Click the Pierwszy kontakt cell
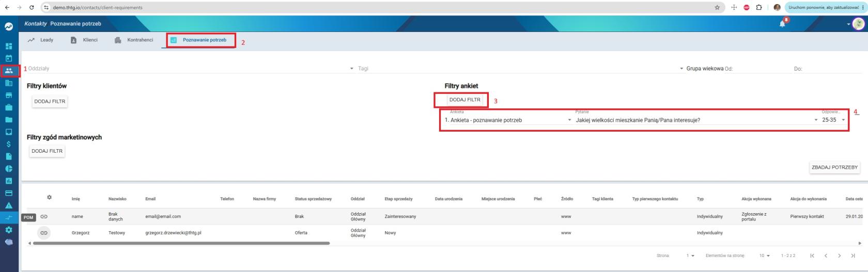The image size is (868, 272). (807, 217)
